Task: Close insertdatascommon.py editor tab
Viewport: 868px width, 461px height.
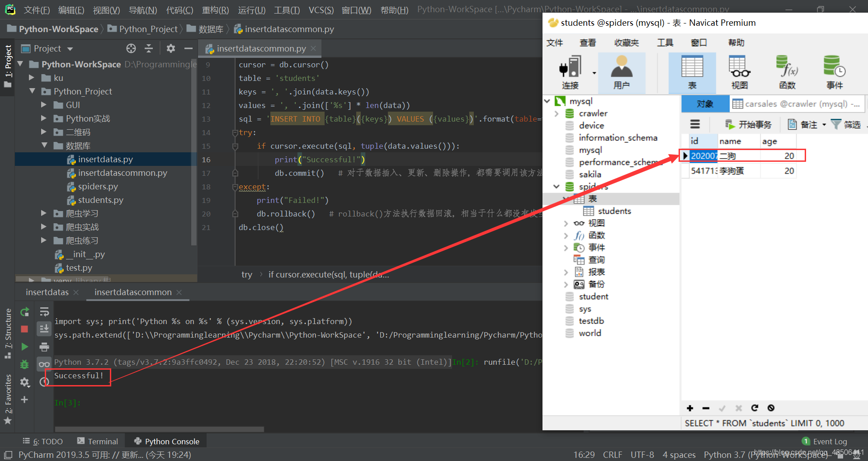Action: click(314, 48)
